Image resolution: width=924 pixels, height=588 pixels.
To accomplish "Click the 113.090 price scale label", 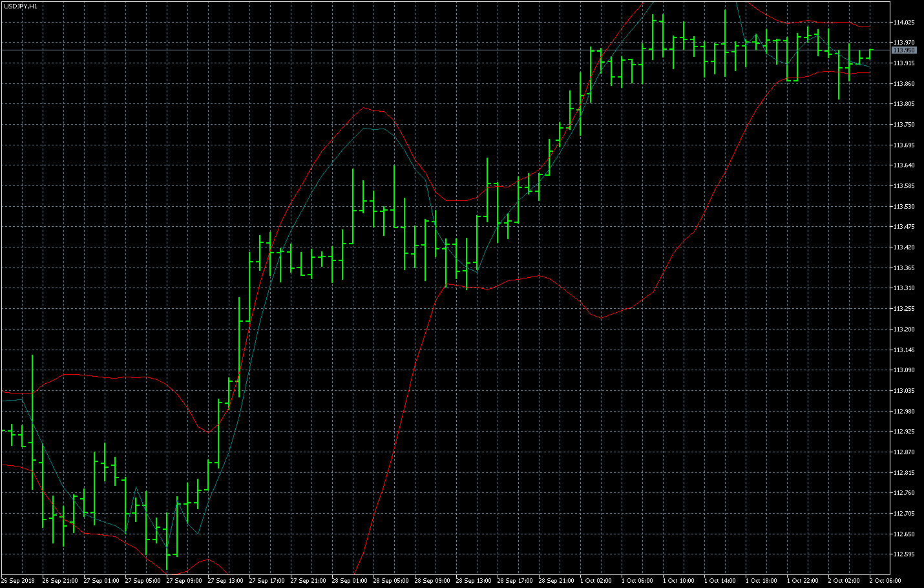I will (904, 370).
